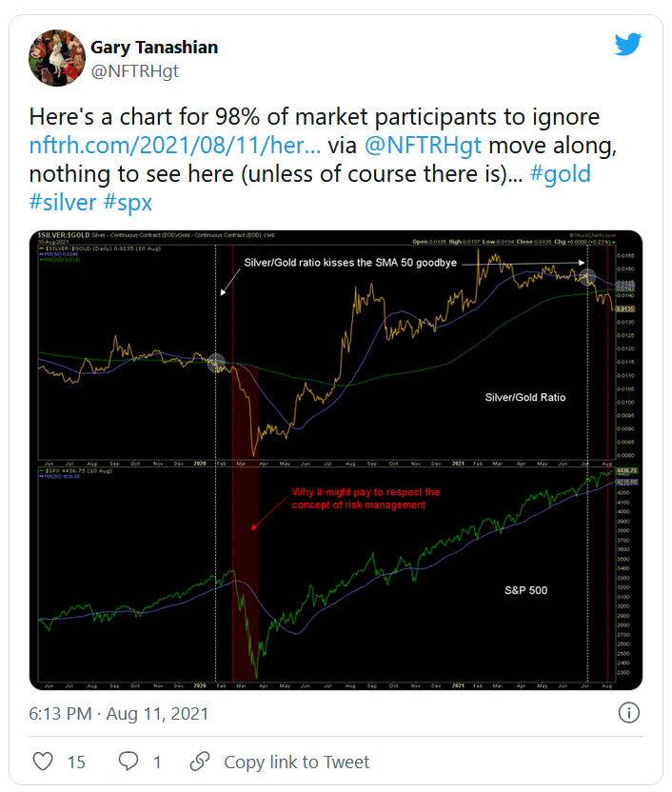Click the @NFTRHgt handle below the name
Image resolution: width=672 pixels, height=792 pixels.
pyautogui.click(x=134, y=69)
